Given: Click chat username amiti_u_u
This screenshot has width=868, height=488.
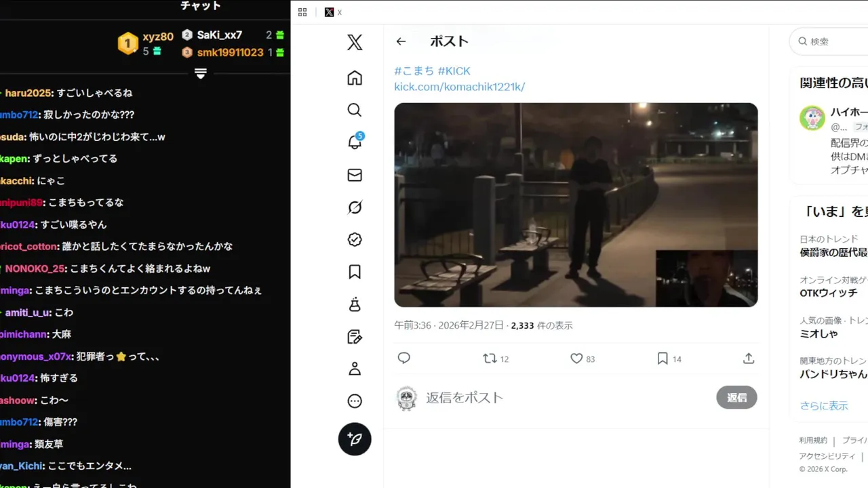Looking at the screenshot, I should pos(28,312).
